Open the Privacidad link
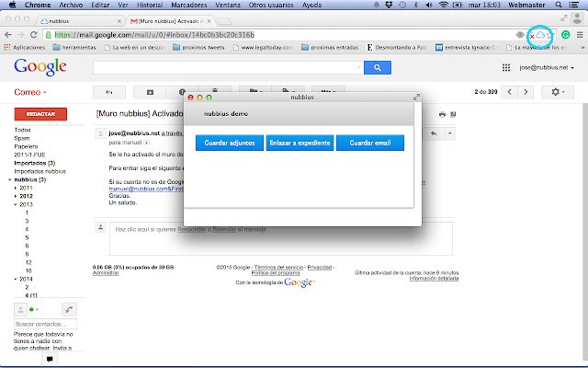The height and width of the screenshot is (368, 588). (320, 268)
